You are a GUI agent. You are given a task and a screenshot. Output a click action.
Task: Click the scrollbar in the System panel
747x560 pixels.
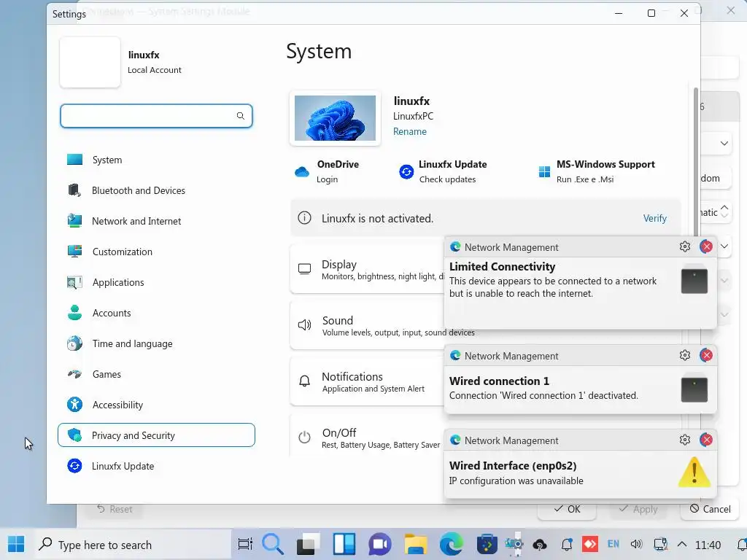point(696,162)
